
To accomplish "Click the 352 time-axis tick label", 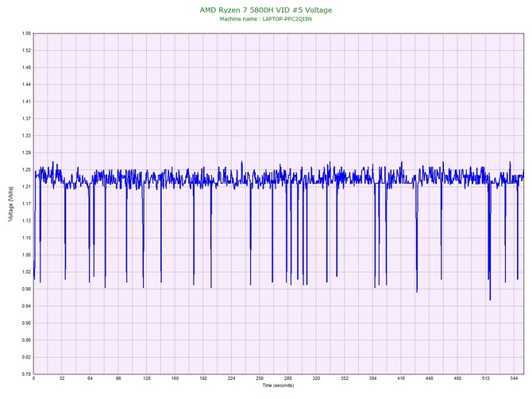I will click(345, 378).
